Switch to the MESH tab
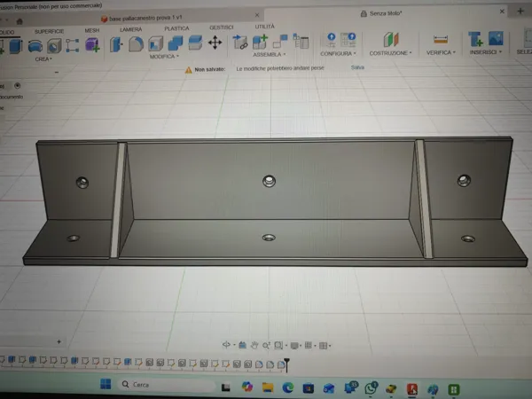The width and height of the screenshot is (532, 399). (x=92, y=30)
